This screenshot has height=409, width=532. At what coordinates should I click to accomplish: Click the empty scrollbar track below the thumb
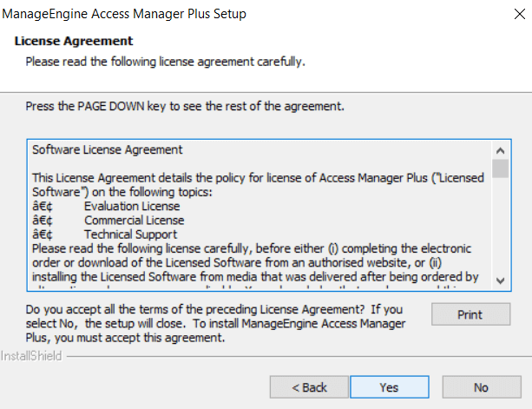[501, 226]
